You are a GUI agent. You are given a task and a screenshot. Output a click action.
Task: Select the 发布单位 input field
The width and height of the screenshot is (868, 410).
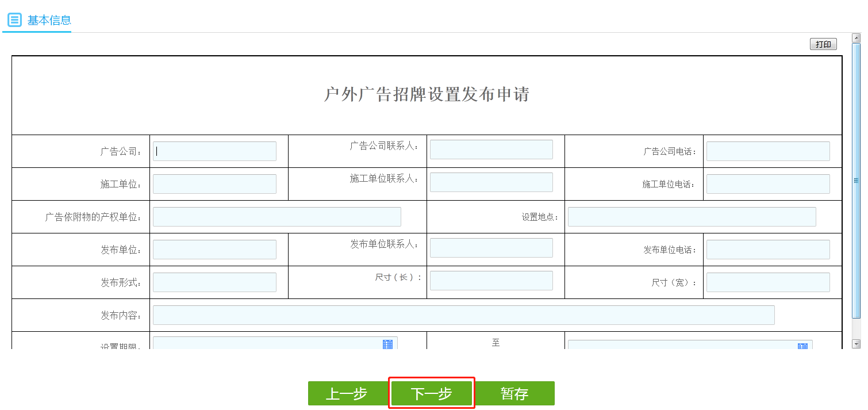[x=214, y=249]
